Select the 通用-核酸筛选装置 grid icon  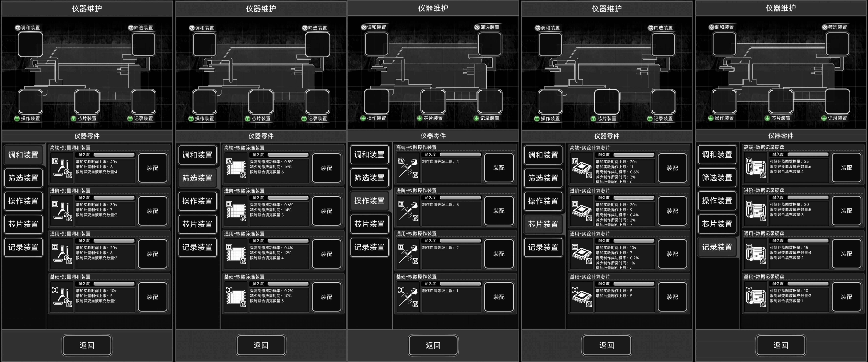click(x=236, y=253)
